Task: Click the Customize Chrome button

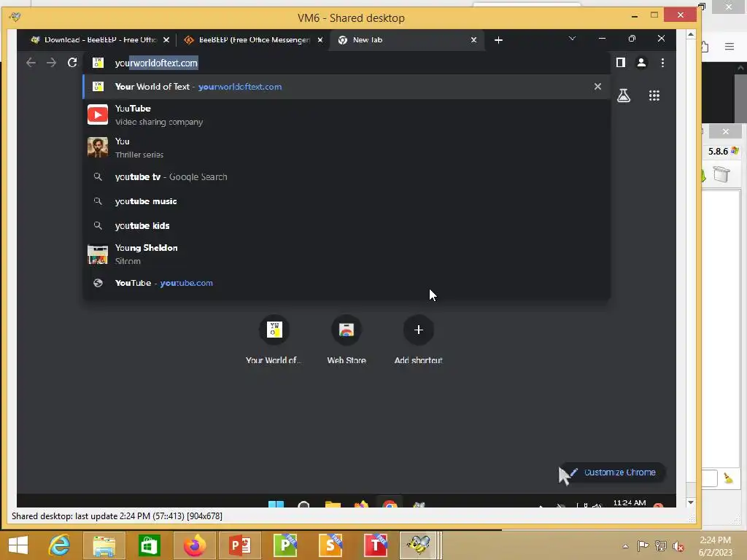Action: [x=612, y=472]
